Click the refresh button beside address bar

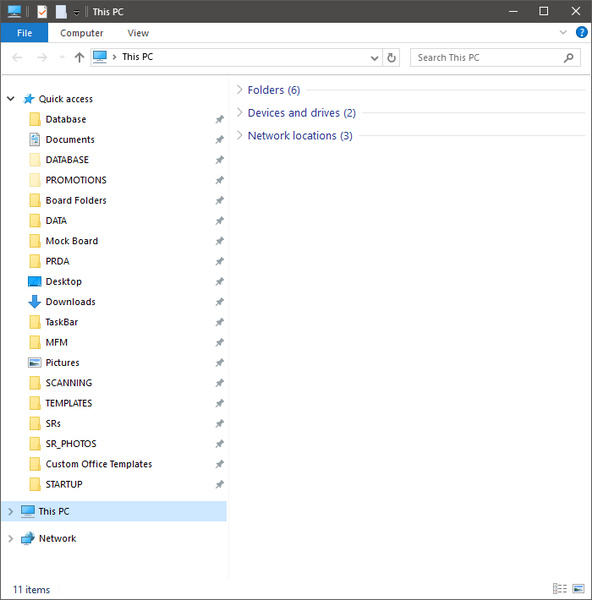pos(391,58)
